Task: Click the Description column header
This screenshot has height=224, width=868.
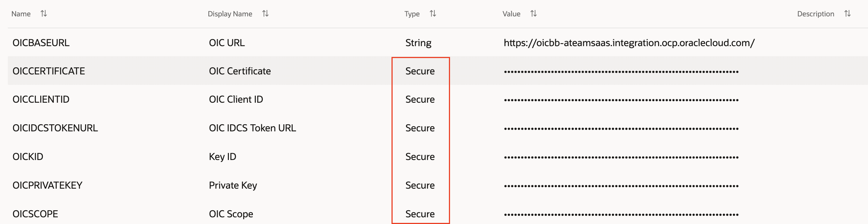Action: (815, 13)
